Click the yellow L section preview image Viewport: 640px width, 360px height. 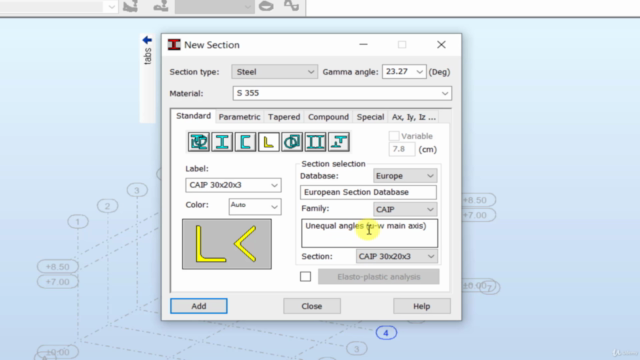(x=227, y=244)
